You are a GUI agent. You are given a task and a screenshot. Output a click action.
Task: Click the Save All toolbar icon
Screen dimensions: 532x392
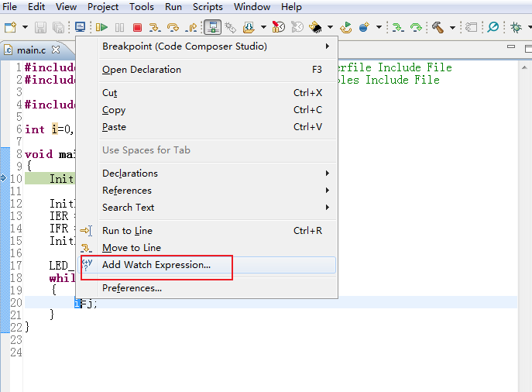58,27
